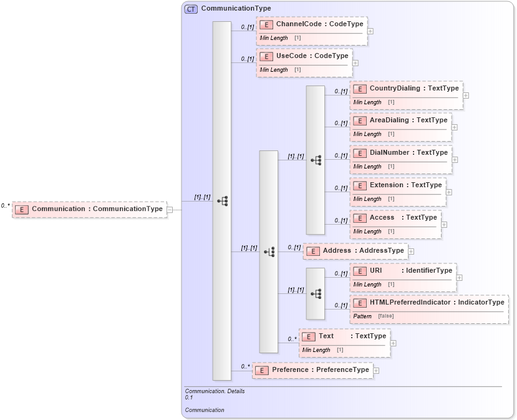Toggle the Pattern false constraint on HTMLPreferredIndicator
The image size is (517, 420).
(388, 316)
